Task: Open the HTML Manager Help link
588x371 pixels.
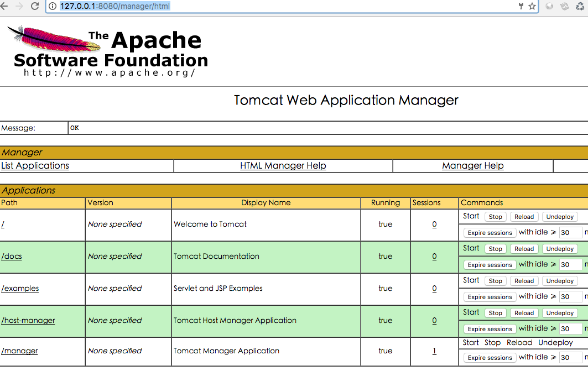Action: pos(283,166)
